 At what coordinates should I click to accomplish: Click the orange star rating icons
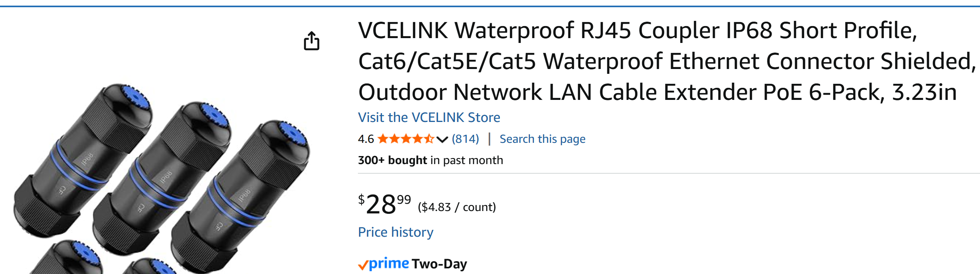pyautogui.click(x=406, y=139)
